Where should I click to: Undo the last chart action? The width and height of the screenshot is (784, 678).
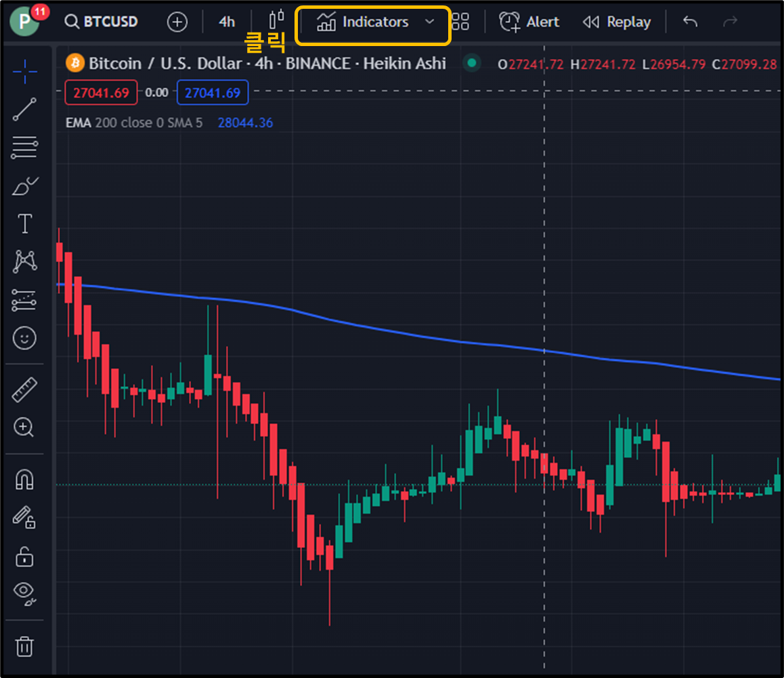pos(690,22)
